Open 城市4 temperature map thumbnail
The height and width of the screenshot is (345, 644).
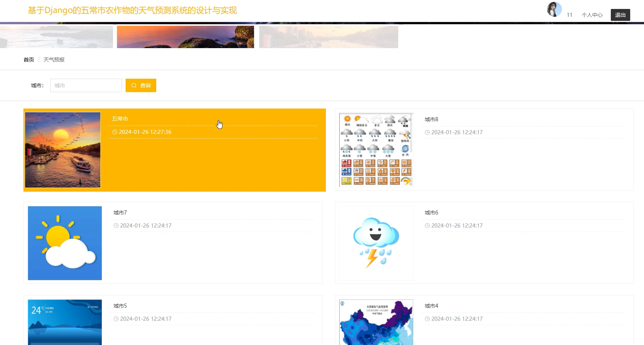click(376, 322)
